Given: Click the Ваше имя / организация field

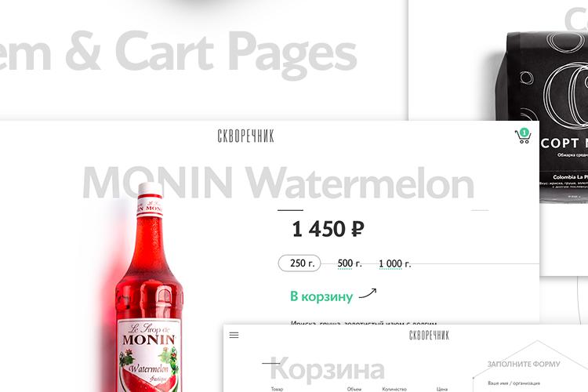Looking at the screenshot, I should pyautogui.click(x=514, y=383).
